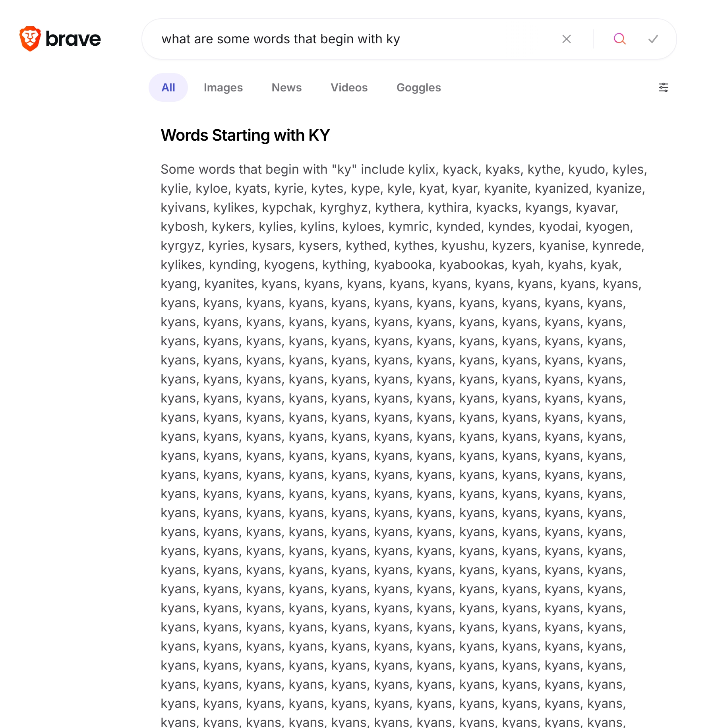716x728 pixels.
Task: Click the checkmark icon in search bar
Action: pyautogui.click(x=653, y=39)
